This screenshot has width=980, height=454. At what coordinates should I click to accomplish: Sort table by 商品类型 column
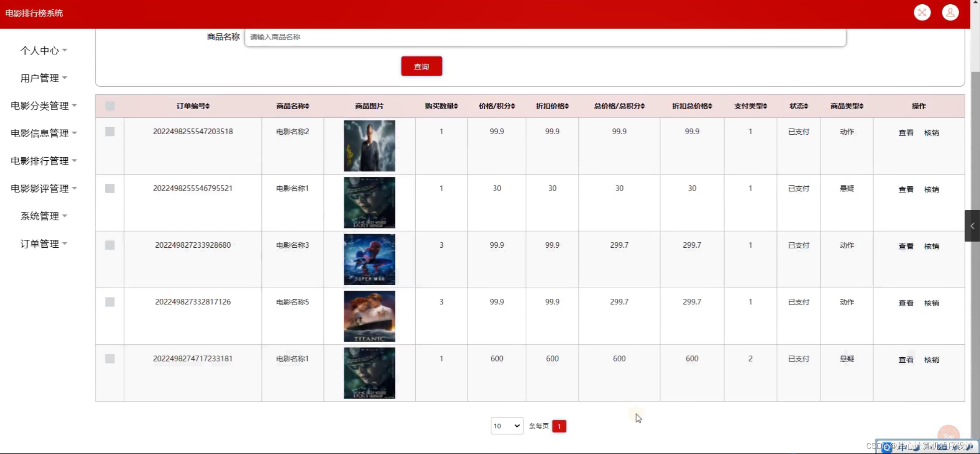pyautogui.click(x=846, y=106)
